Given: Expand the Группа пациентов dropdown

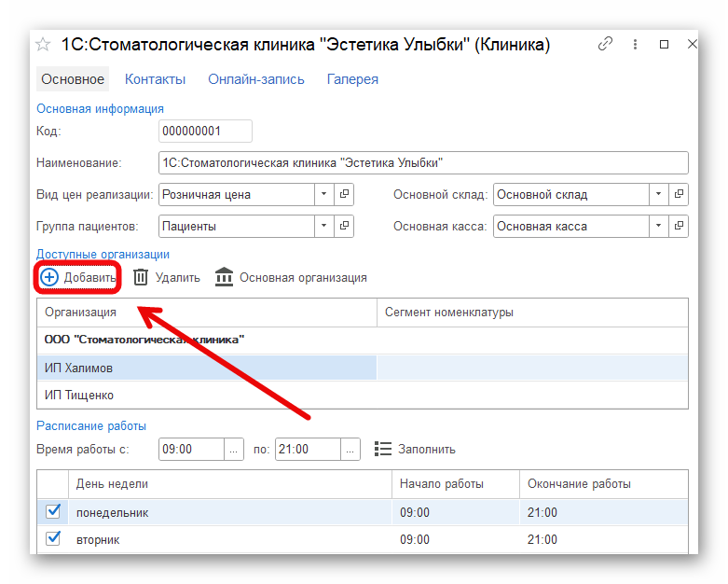Looking at the screenshot, I should (324, 226).
